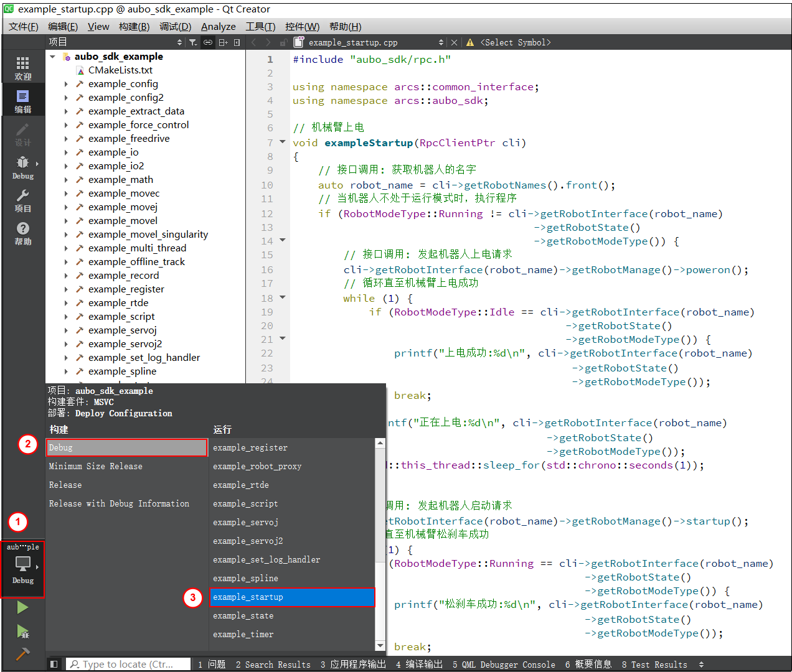Select example_set_log_handler in project tree

coord(144,358)
